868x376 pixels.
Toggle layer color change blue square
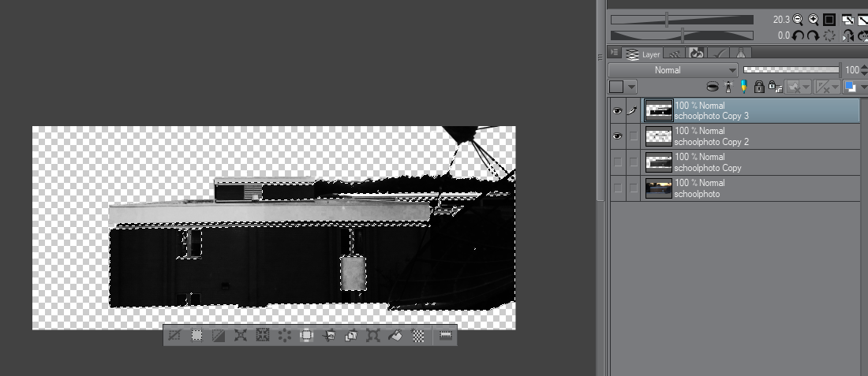849,87
